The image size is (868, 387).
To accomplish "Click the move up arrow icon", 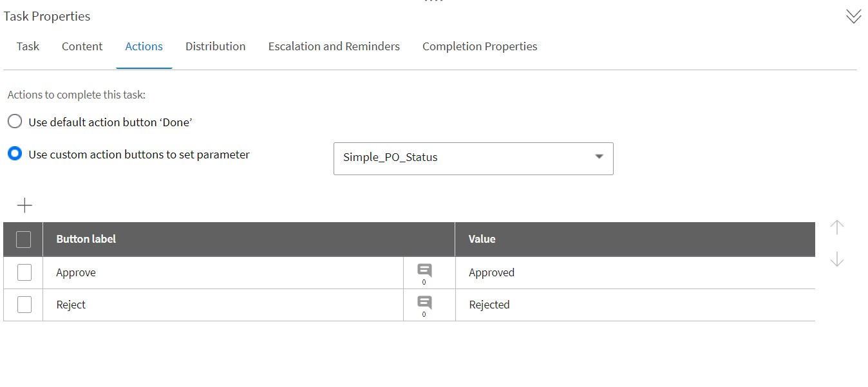I will (x=836, y=227).
